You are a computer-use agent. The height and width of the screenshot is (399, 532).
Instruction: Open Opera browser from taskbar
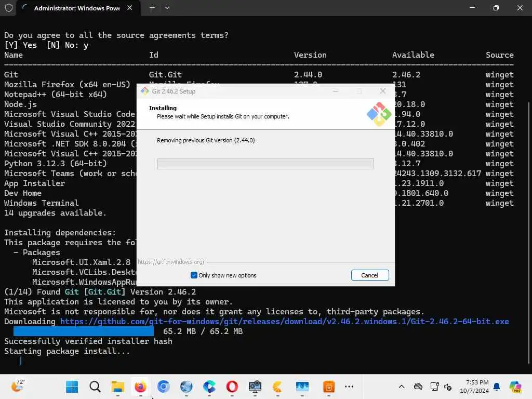tap(232, 387)
